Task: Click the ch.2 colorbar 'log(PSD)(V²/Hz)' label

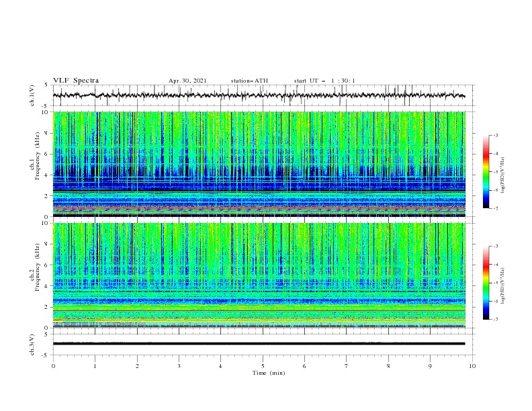Action: [x=503, y=286]
